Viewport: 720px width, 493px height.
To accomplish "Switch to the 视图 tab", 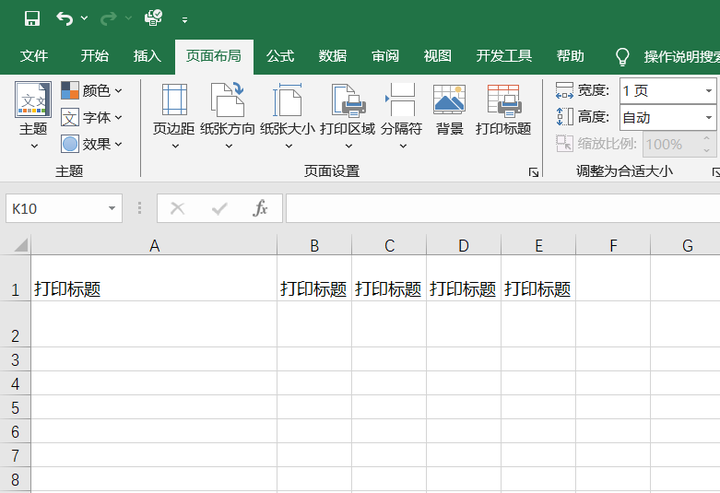I will click(438, 56).
